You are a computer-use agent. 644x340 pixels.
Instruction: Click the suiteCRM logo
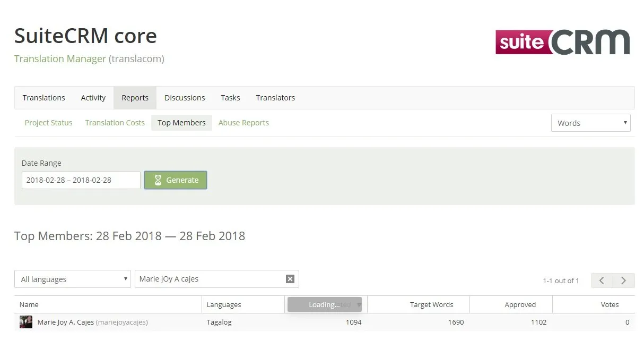click(563, 42)
